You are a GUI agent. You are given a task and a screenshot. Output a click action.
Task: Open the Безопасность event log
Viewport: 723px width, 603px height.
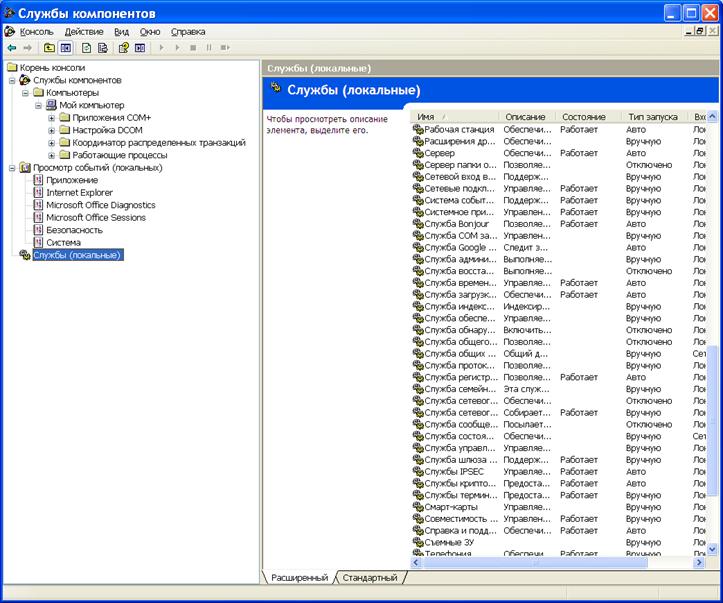tap(74, 230)
